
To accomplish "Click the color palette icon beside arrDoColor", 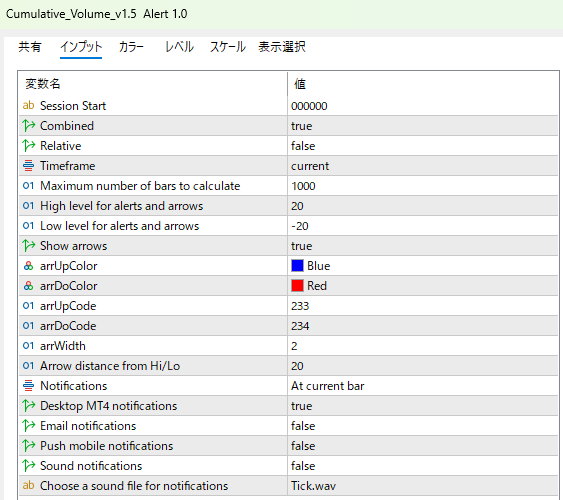I will [28, 286].
